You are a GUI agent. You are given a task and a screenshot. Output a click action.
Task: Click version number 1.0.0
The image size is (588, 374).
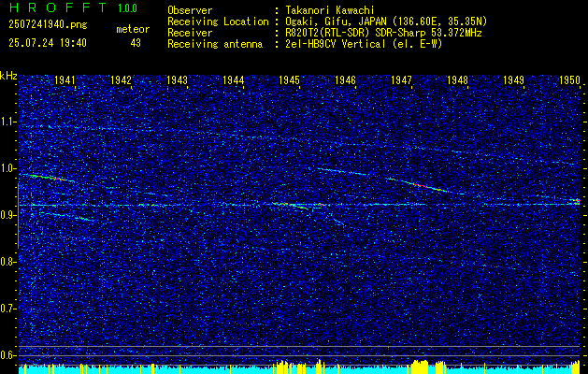click(127, 8)
